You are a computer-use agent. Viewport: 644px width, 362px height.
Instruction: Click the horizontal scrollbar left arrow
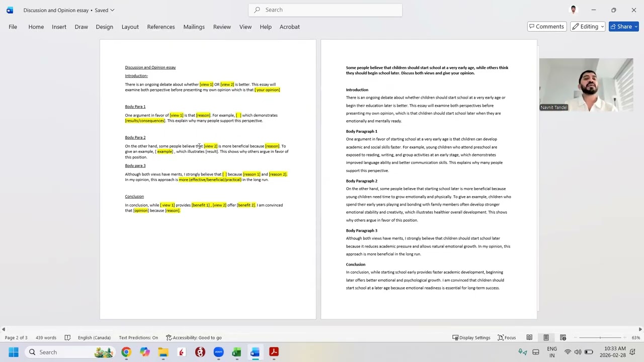(3, 329)
